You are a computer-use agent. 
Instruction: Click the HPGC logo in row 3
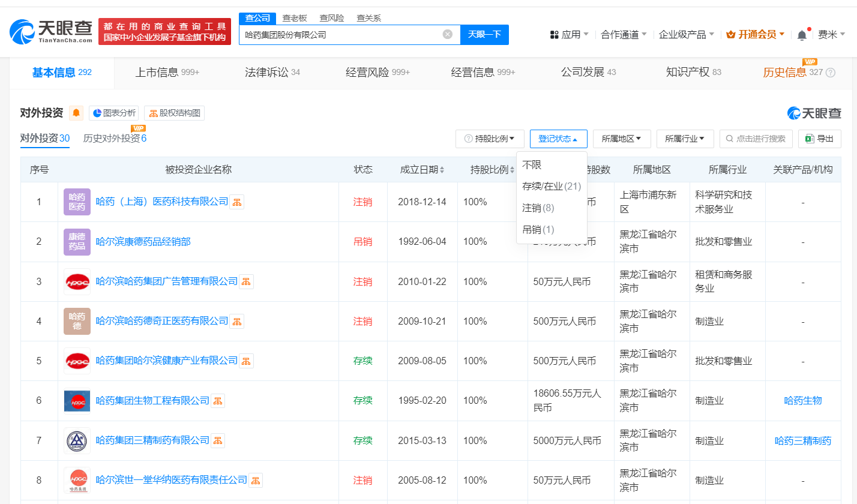click(77, 281)
